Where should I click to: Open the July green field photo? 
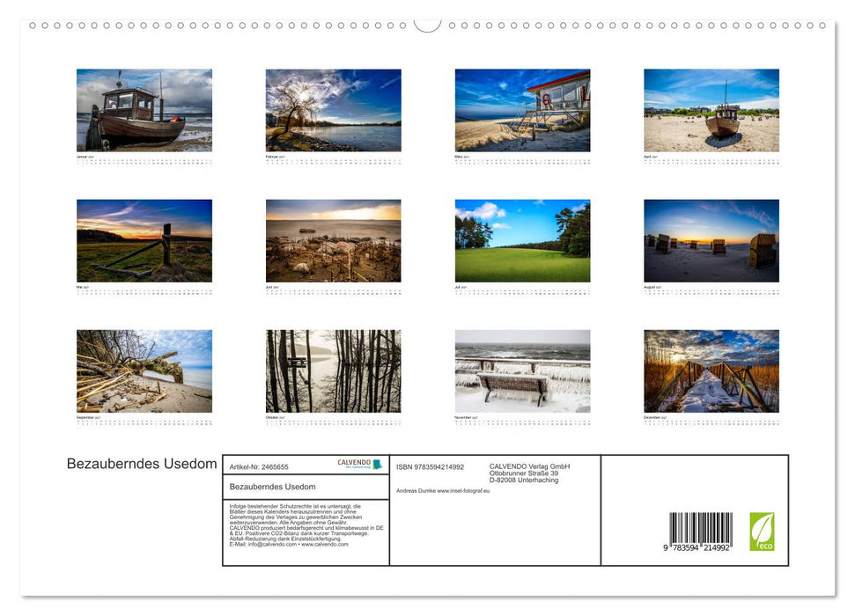pyautogui.click(x=522, y=240)
